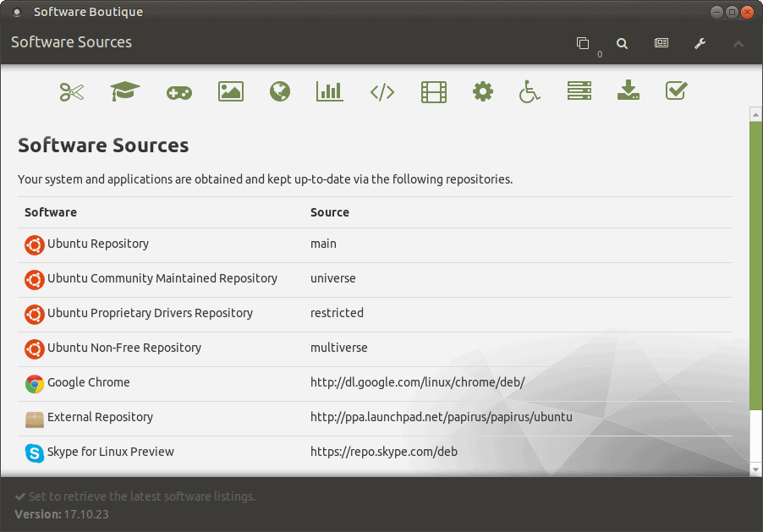763x532 pixels.
Task: Select "Ubuntu Proprietary Drivers Repository" text
Action: (x=150, y=312)
